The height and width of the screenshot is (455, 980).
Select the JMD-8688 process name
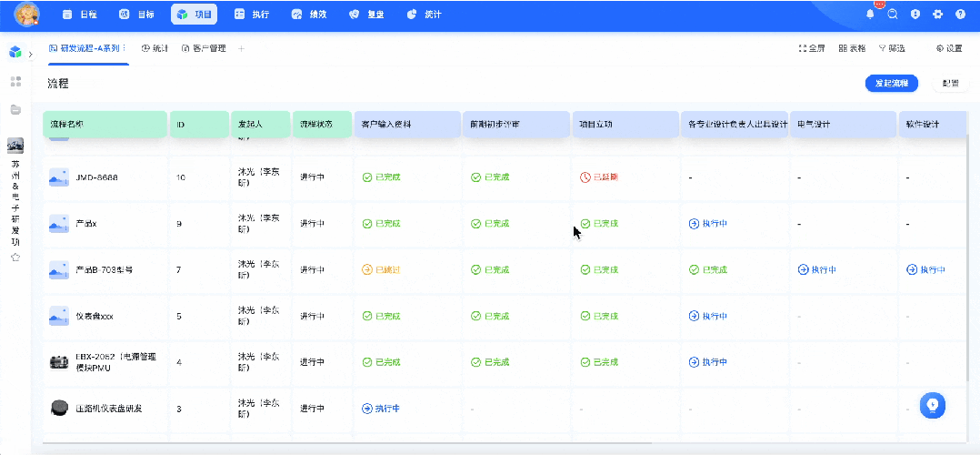click(97, 177)
